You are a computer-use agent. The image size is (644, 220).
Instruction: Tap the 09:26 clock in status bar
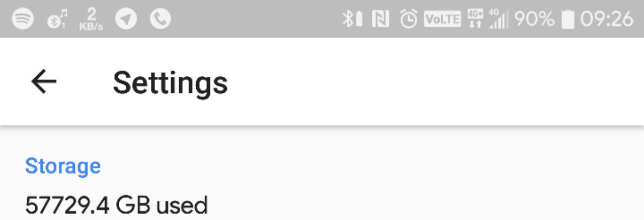(x=606, y=20)
